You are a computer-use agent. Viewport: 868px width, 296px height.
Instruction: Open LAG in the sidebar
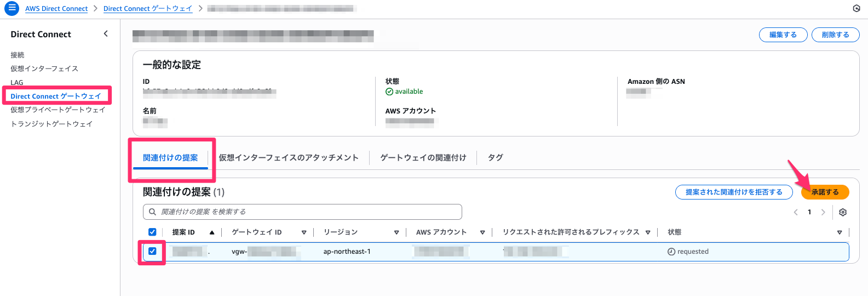click(x=17, y=83)
